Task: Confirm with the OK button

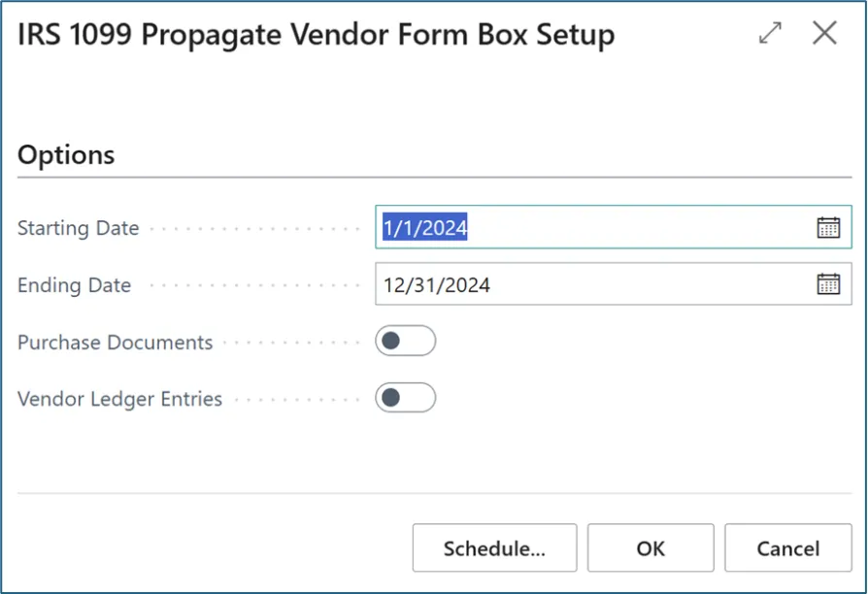Action: point(651,548)
